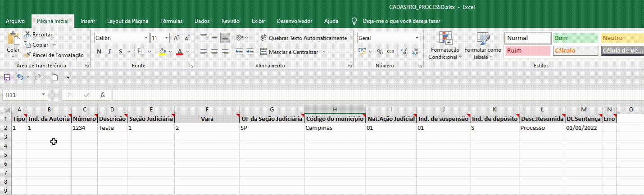Expand the Colar paste options arrow
Viewport: 644px width, 195px height.
pyautogui.click(x=13, y=57)
